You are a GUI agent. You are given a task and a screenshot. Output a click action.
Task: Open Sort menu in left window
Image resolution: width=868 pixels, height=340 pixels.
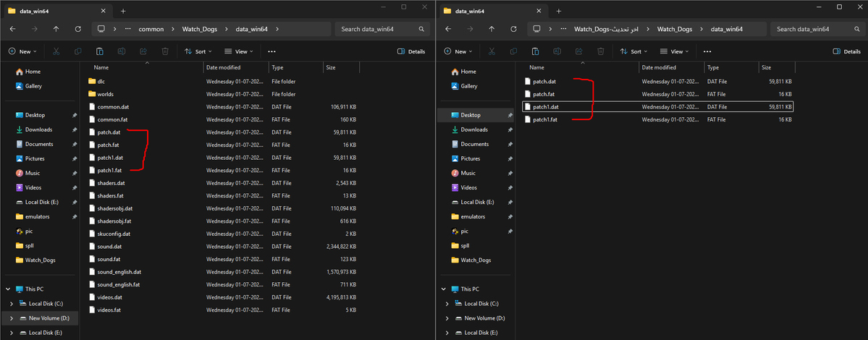pos(198,51)
